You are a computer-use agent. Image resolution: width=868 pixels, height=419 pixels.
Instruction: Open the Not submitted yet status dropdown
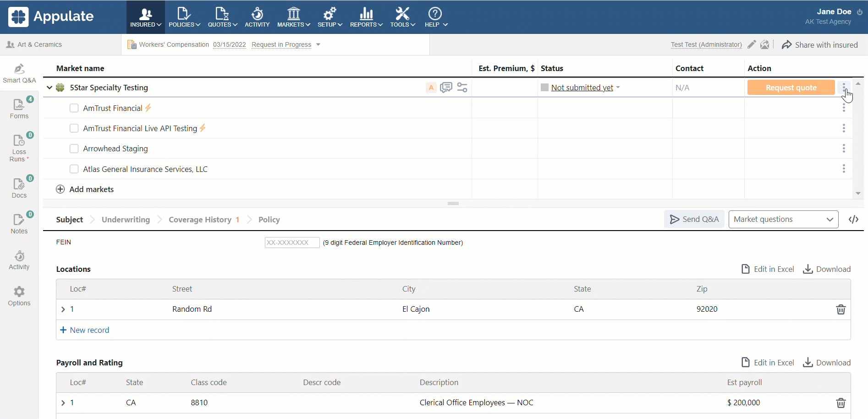pos(586,88)
